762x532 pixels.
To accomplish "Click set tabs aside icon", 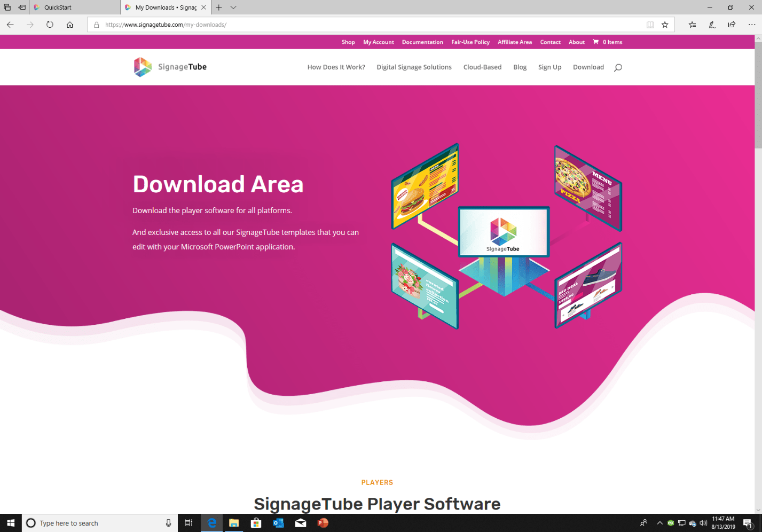I will (22, 7).
